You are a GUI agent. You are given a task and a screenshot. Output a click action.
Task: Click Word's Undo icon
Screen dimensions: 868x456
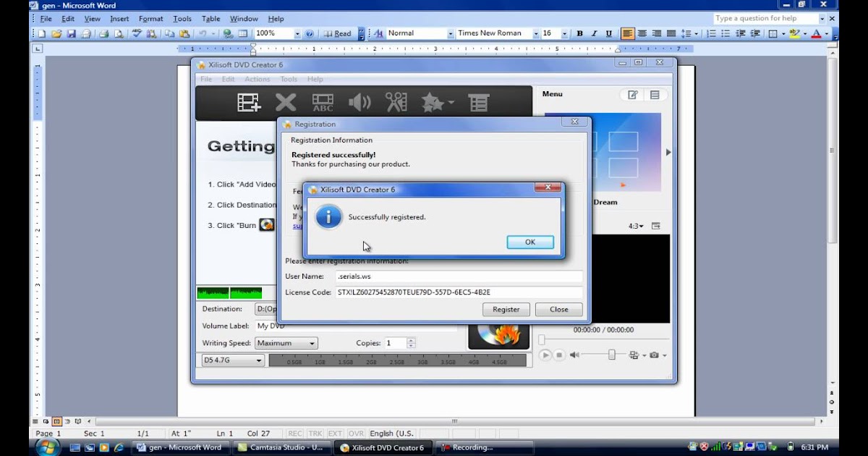point(203,33)
